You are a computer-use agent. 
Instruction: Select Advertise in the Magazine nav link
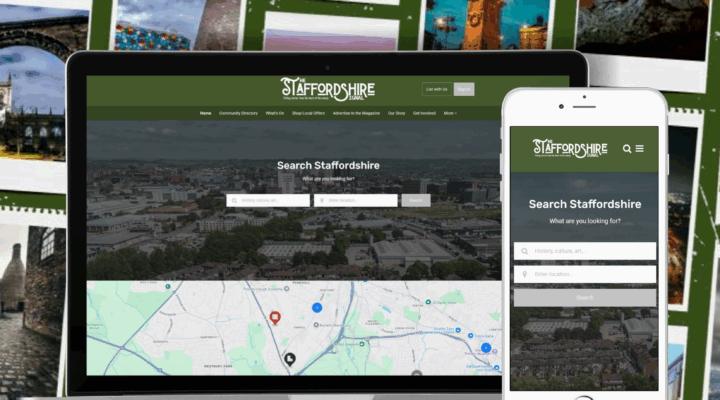[x=355, y=113]
